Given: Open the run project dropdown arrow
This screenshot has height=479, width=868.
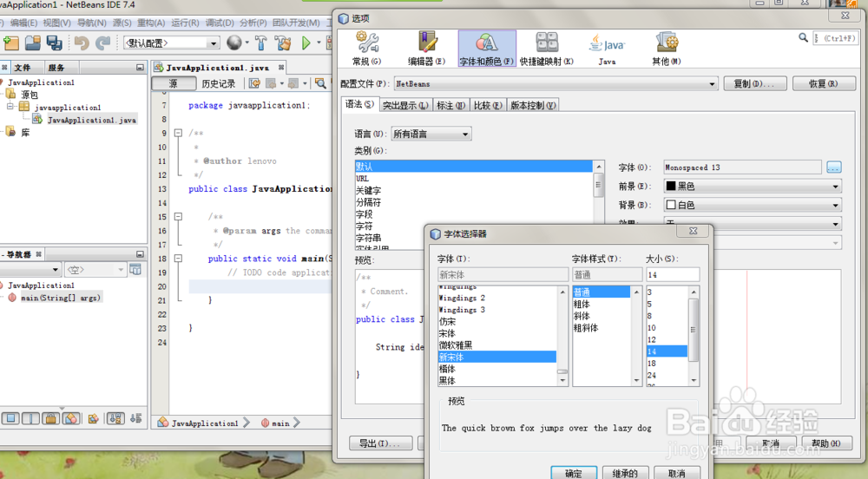Looking at the screenshot, I should click(319, 43).
